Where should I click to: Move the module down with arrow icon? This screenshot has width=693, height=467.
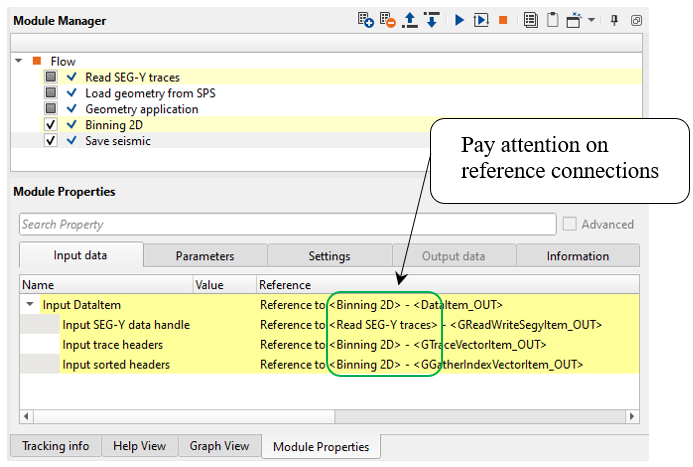click(431, 20)
